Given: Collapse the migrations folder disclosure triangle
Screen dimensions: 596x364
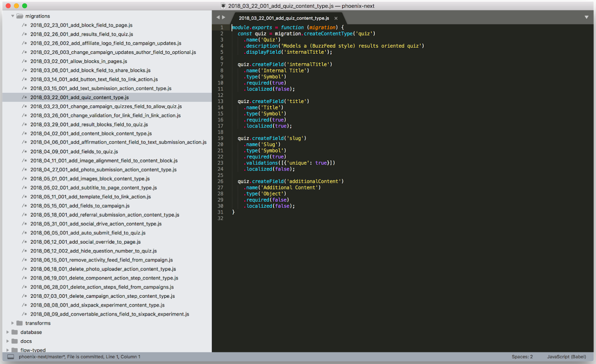Looking at the screenshot, I should [x=12, y=16].
